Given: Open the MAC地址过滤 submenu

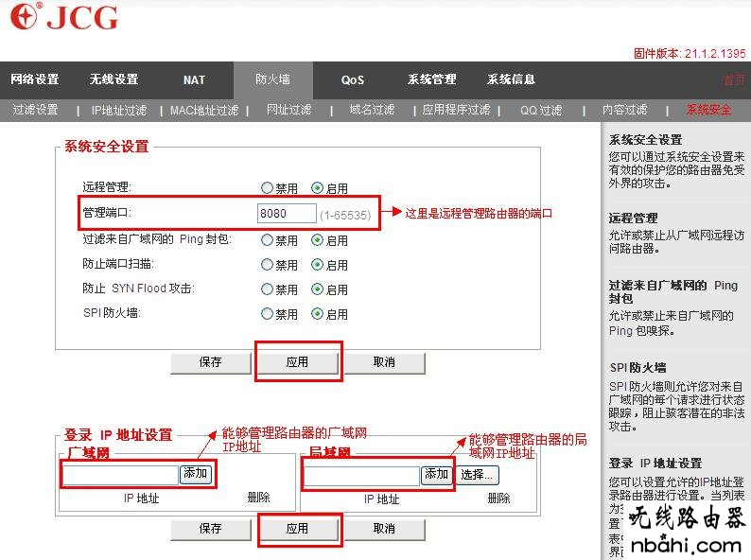Looking at the screenshot, I should coord(204,111).
